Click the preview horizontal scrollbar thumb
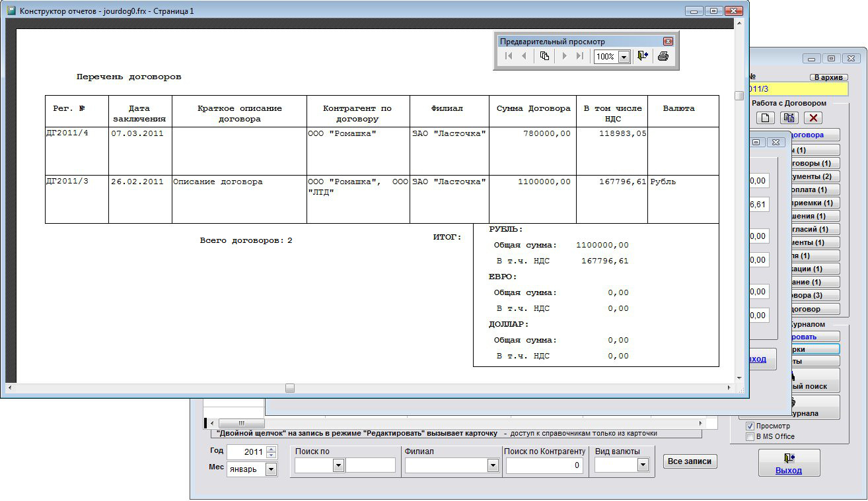 [x=290, y=388]
